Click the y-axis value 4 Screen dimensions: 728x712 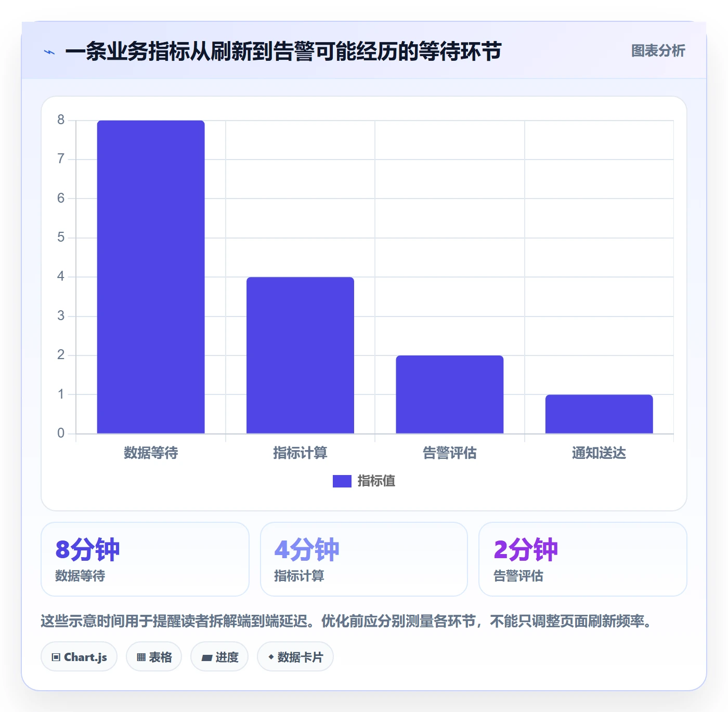[61, 276]
